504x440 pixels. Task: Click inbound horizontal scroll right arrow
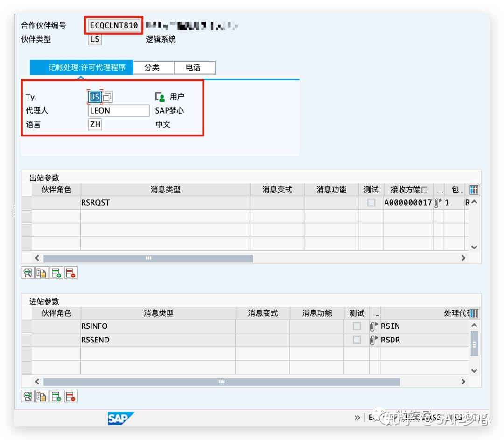[x=463, y=382]
